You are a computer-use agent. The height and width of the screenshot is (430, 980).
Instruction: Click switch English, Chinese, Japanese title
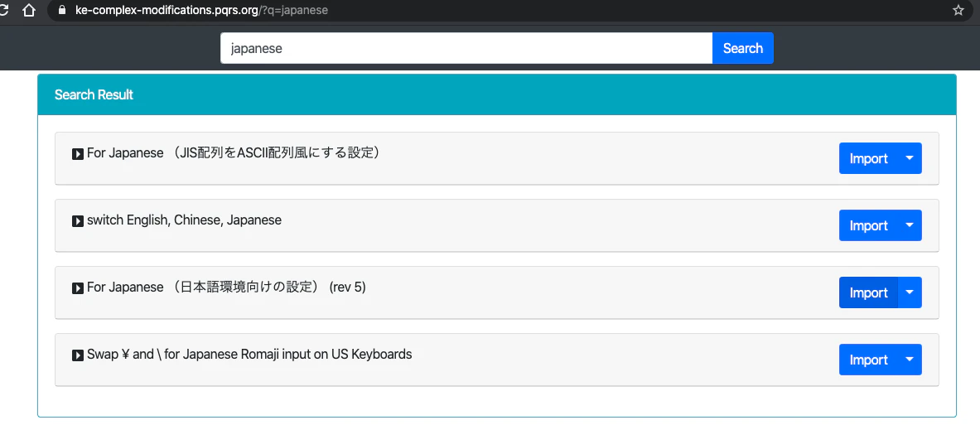tap(185, 220)
